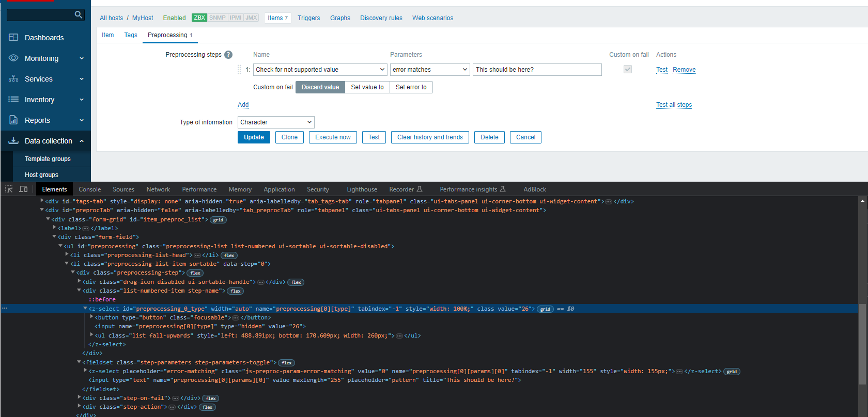Image resolution: width=868 pixels, height=417 pixels.
Task: Expand the Services menu chevron
Action: click(82, 79)
